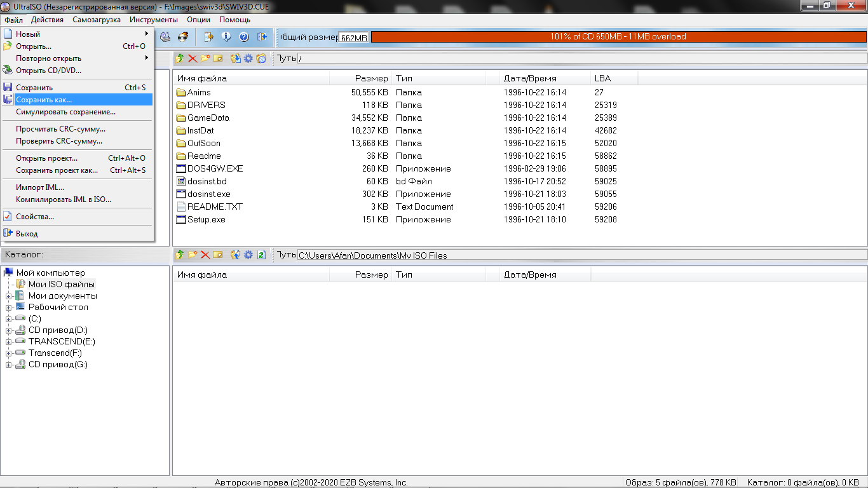Select Импорт IML... menu entry
The width and height of the screenshot is (868, 488).
77,187
